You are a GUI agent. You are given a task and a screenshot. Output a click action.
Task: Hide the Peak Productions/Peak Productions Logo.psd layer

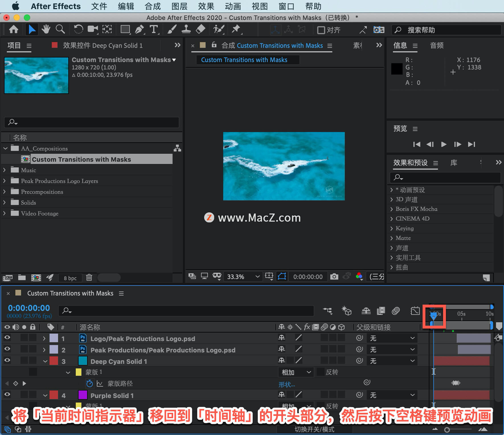tap(7, 349)
